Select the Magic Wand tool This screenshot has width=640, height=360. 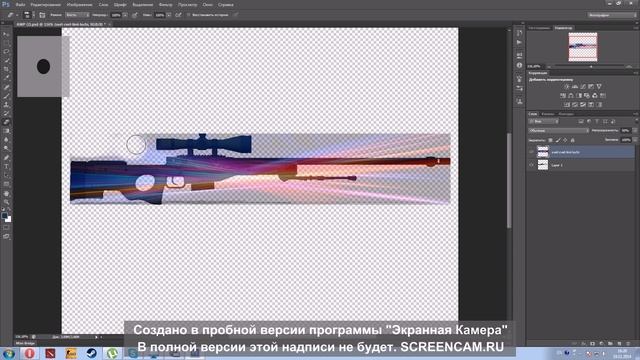tap(6, 60)
